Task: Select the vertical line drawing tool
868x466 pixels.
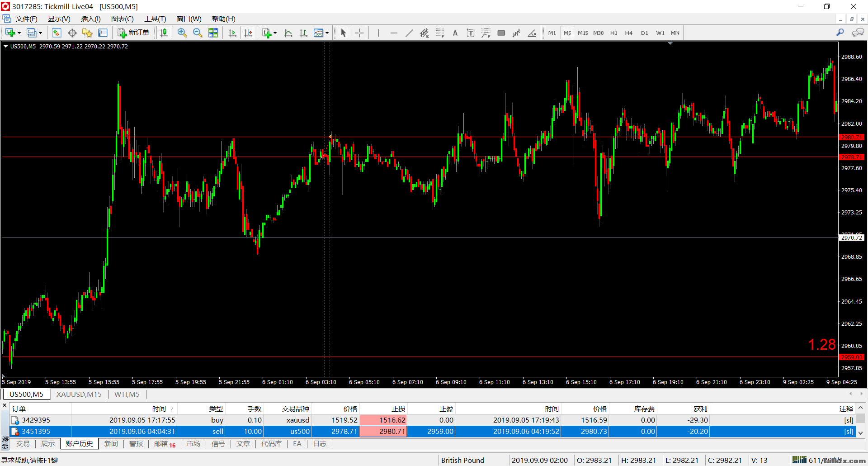Action: (x=378, y=33)
